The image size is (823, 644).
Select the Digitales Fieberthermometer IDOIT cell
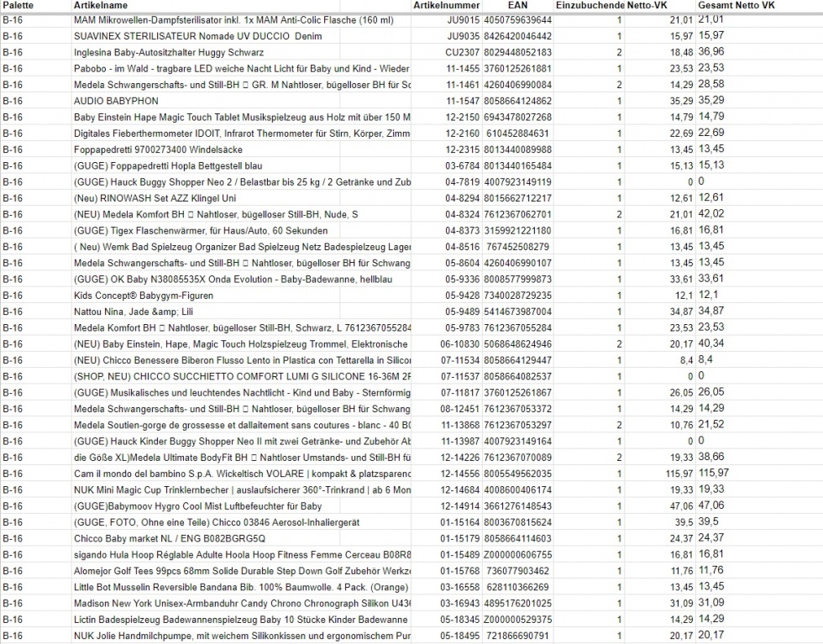pyautogui.click(x=242, y=134)
